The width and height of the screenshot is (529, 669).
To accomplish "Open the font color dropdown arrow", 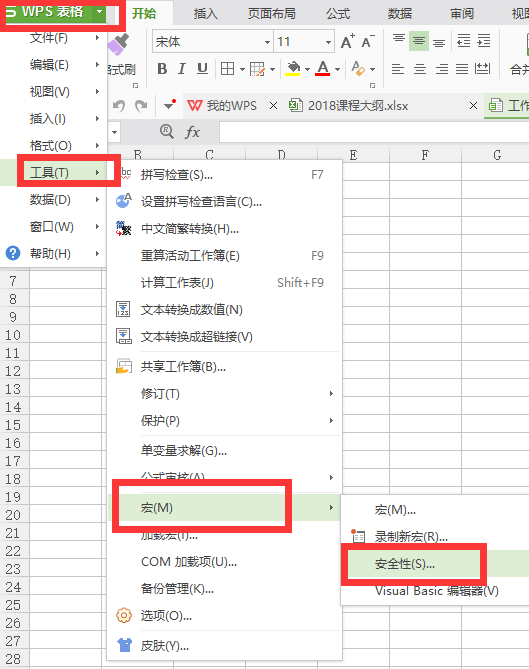I will pyautogui.click(x=337, y=69).
